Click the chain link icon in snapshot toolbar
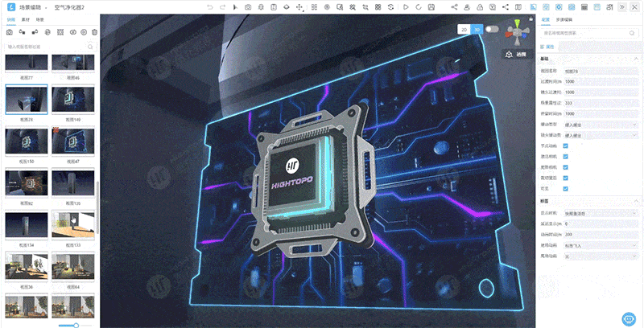This screenshot has width=644, height=328. (73, 32)
